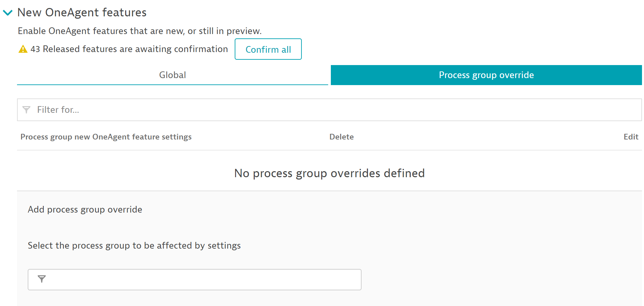644x306 pixels.
Task: Open the process group selection combo box
Action: tap(200, 280)
